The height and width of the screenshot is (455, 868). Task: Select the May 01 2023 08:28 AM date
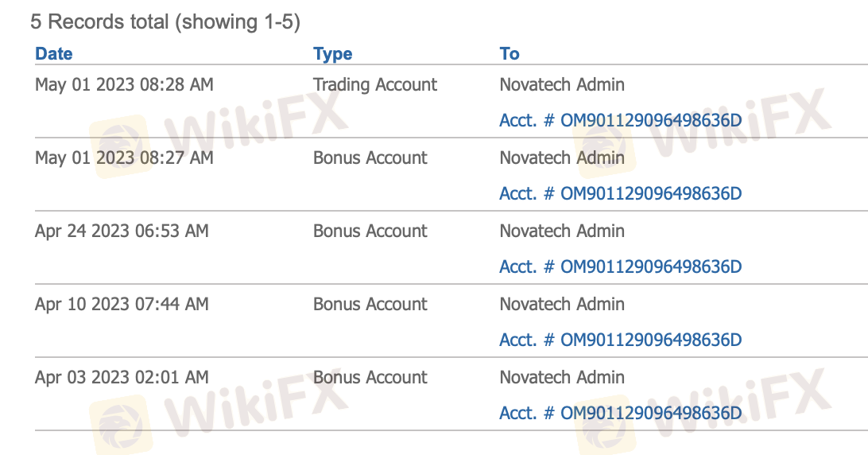pyautogui.click(x=124, y=84)
